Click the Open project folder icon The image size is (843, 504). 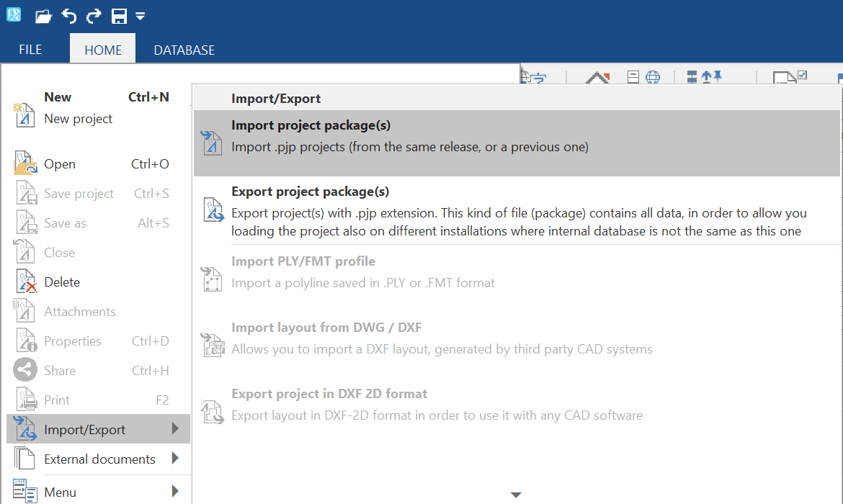pyautogui.click(x=24, y=163)
